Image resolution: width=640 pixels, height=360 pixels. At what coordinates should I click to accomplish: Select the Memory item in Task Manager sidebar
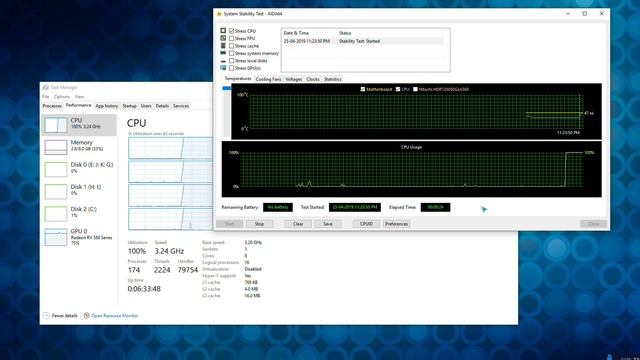click(x=79, y=147)
